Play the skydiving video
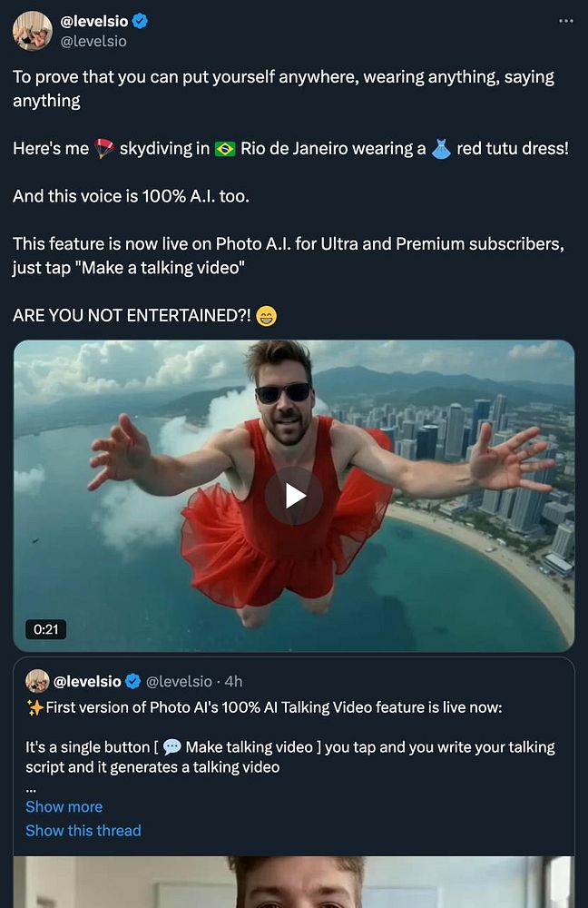 [294, 495]
